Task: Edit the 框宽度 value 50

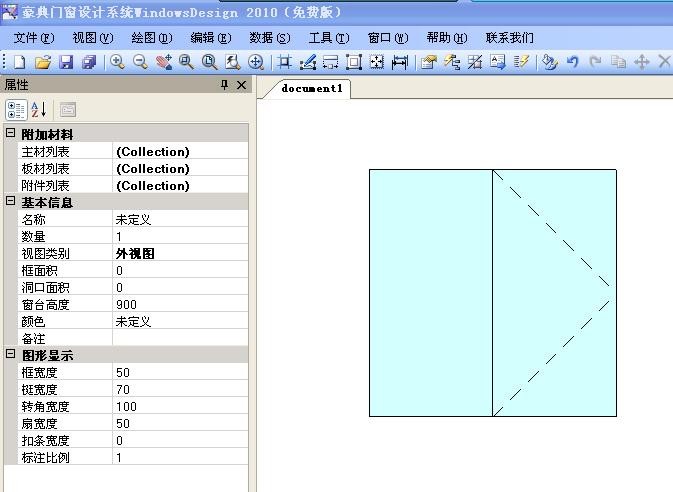Action: pyautogui.click(x=180, y=373)
